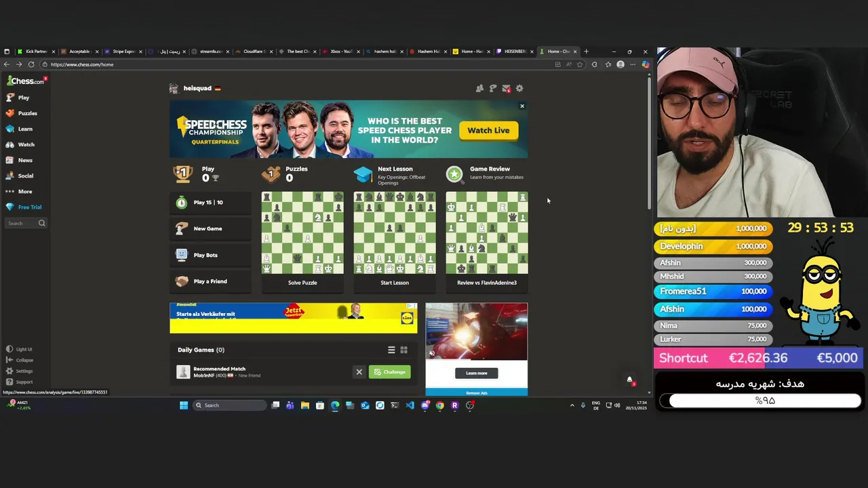Click the Play Bots button
Image resolution: width=868 pixels, height=488 pixels.
point(210,255)
